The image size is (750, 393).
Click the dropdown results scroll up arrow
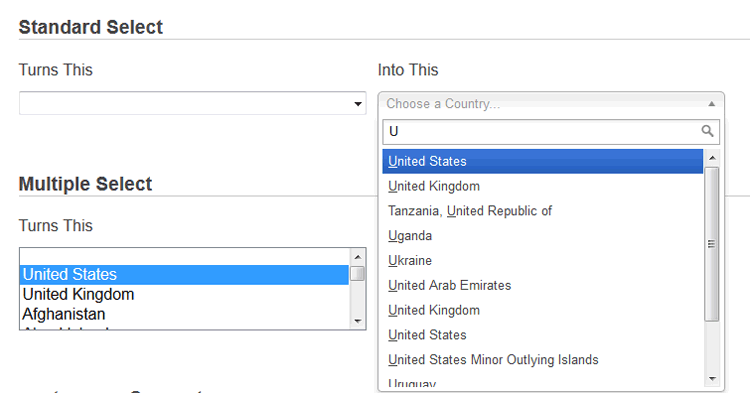[712, 158]
